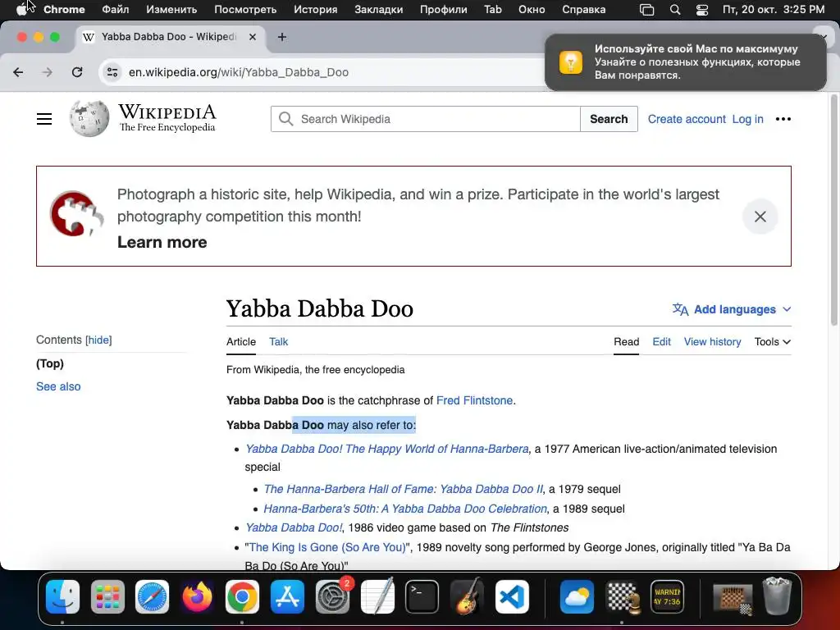Click the Wiki Loves Monuments banner logo
The height and width of the screenshot is (630, 840).
pos(76,214)
